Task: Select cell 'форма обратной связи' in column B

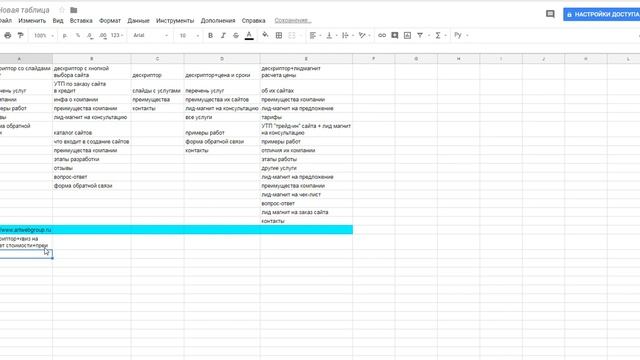Action: click(92, 186)
